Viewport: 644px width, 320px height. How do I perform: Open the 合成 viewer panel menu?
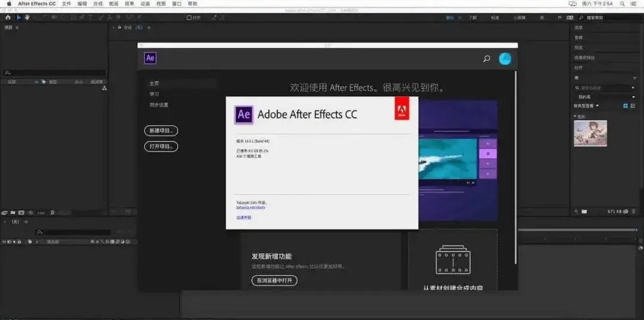(x=148, y=27)
